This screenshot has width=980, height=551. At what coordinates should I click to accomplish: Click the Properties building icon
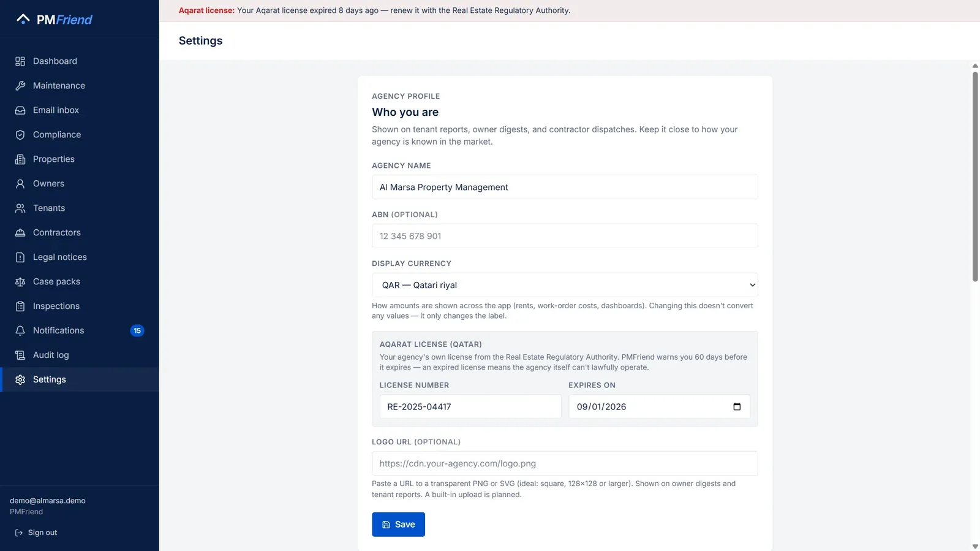[20, 159]
